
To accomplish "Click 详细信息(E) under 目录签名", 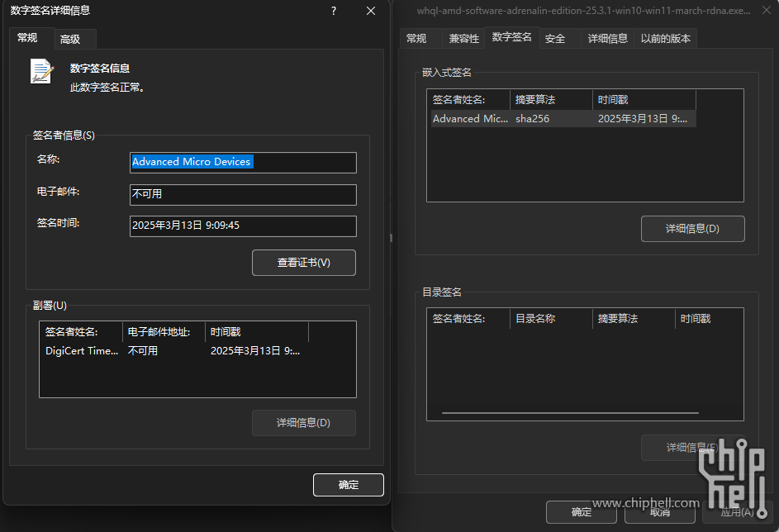I will pos(692,448).
